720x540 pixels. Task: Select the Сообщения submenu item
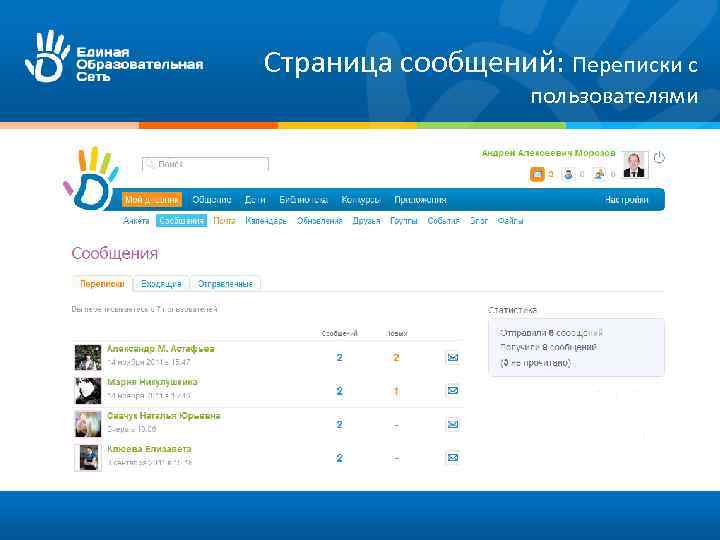pyautogui.click(x=181, y=221)
